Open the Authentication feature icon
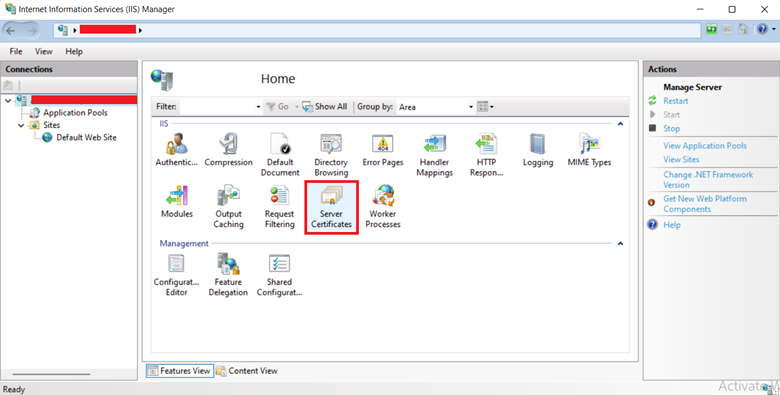The image size is (780, 395). pos(177,150)
